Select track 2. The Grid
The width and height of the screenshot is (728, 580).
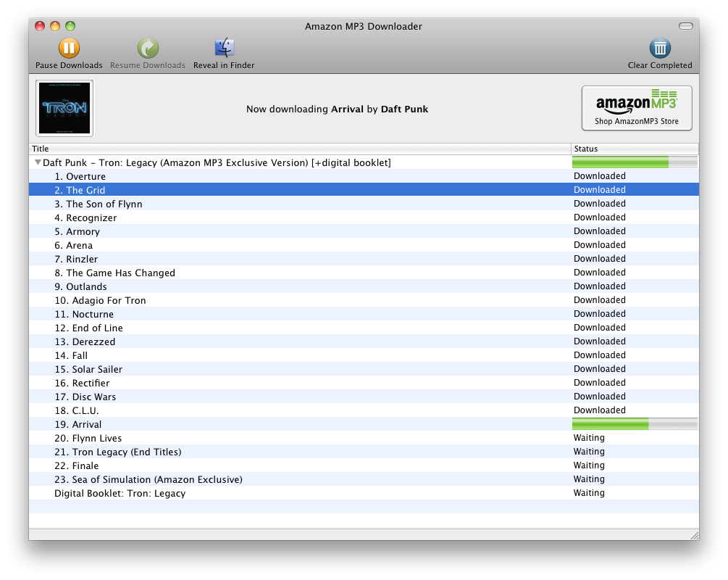(364, 190)
